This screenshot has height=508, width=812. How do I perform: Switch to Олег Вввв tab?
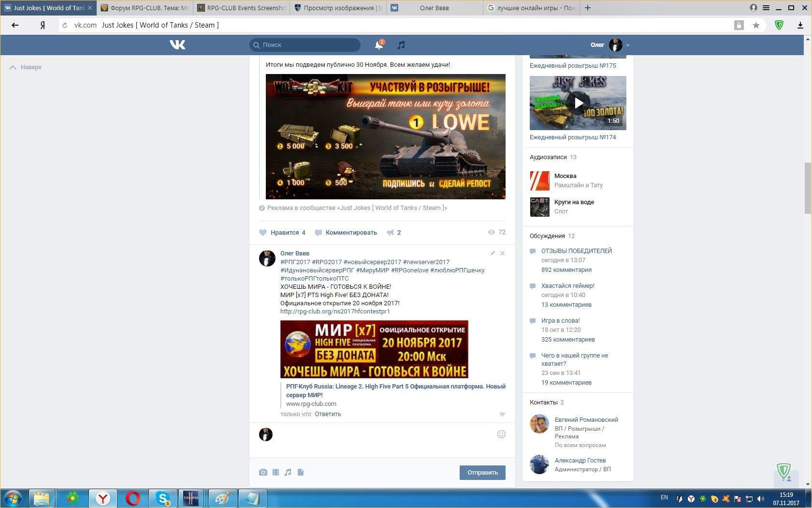tap(435, 8)
